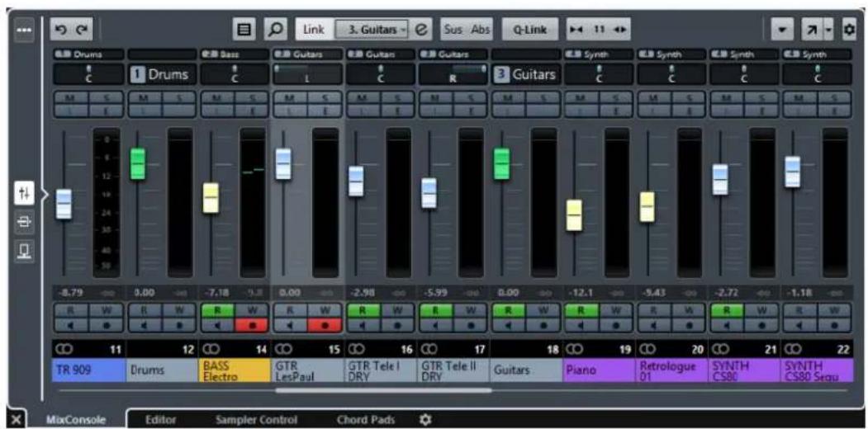Open the Functions Menu down-arrow

pyautogui.click(x=782, y=30)
